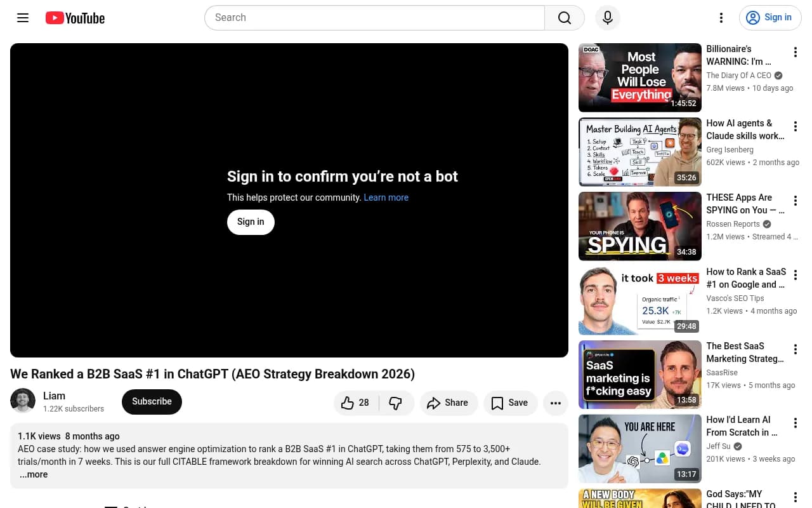Image resolution: width=812 pixels, height=508 pixels.
Task: Focus the Search input field
Action: click(374, 18)
